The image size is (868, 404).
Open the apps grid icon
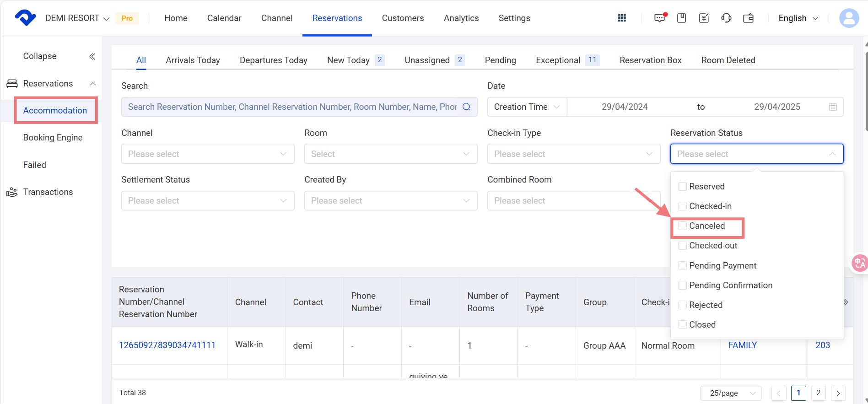coord(622,18)
